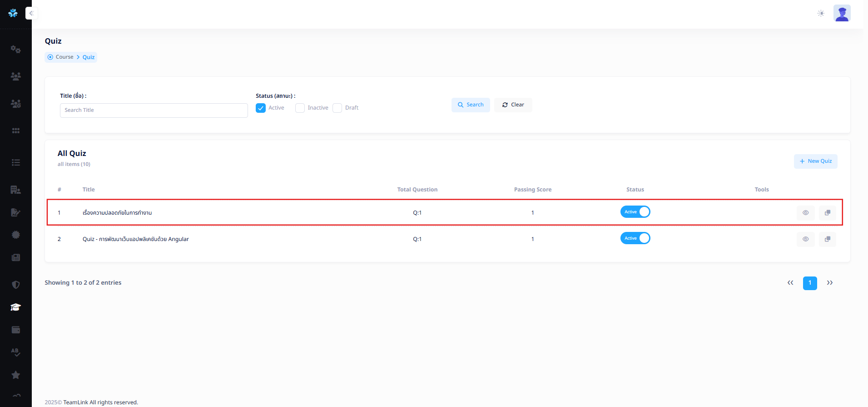Toggle Active switch for the first quiz
This screenshot has height=407, width=868.
point(635,212)
